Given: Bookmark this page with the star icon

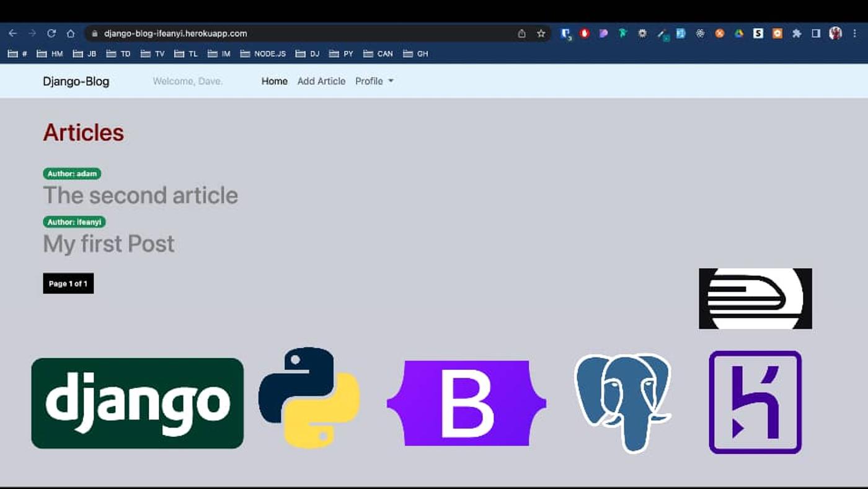Looking at the screenshot, I should pos(541,34).
